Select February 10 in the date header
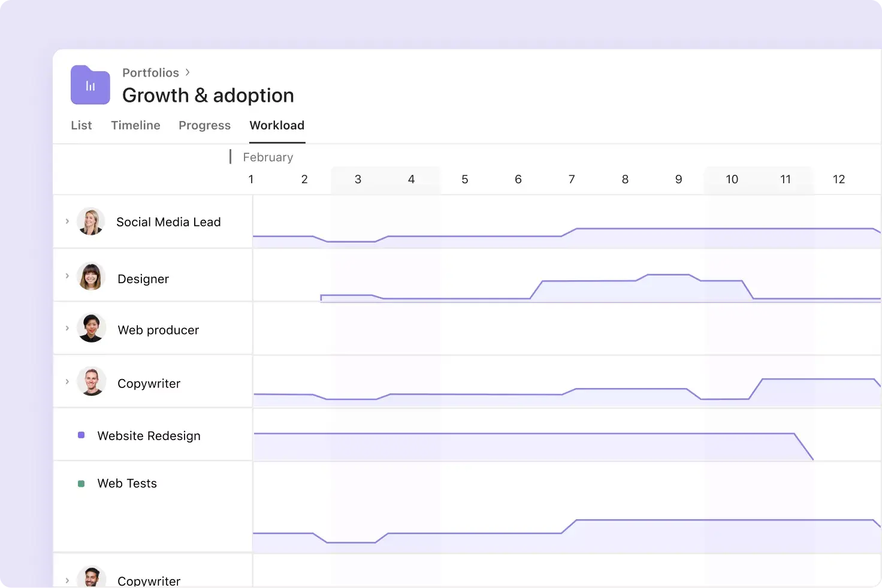 tap(732, 179)
